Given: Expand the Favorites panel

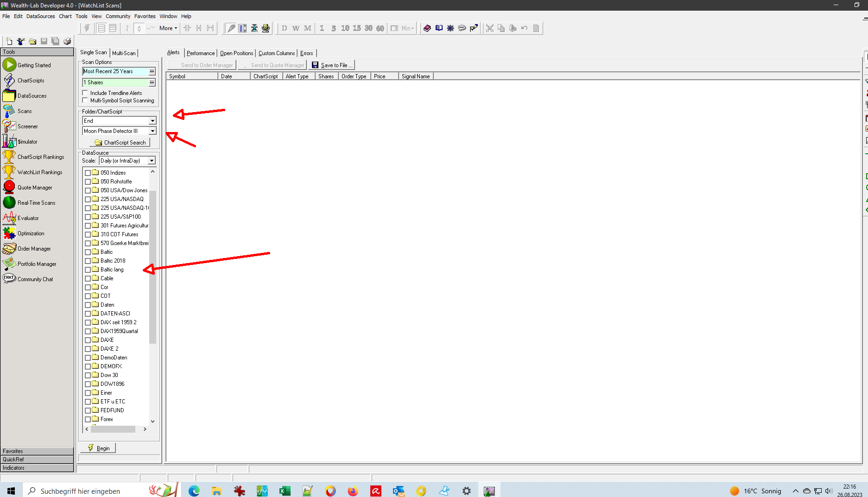Looking at the screenshot, I should [37, 451].
